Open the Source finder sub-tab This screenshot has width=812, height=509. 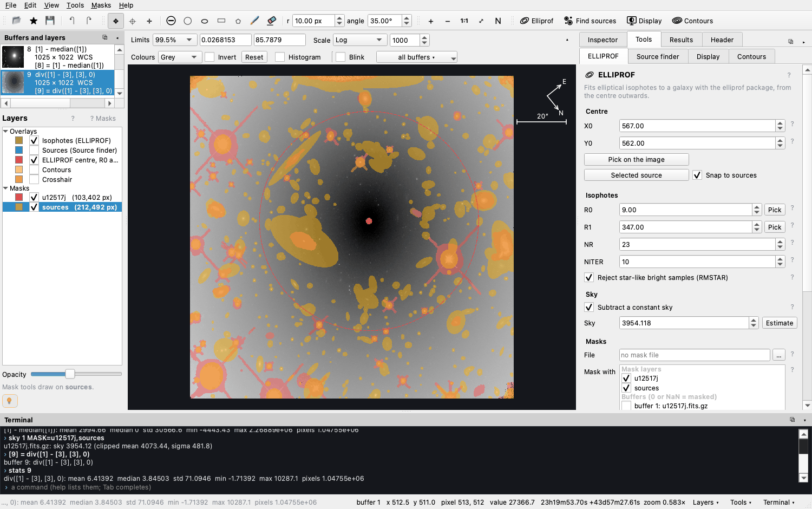click(658, 56)
